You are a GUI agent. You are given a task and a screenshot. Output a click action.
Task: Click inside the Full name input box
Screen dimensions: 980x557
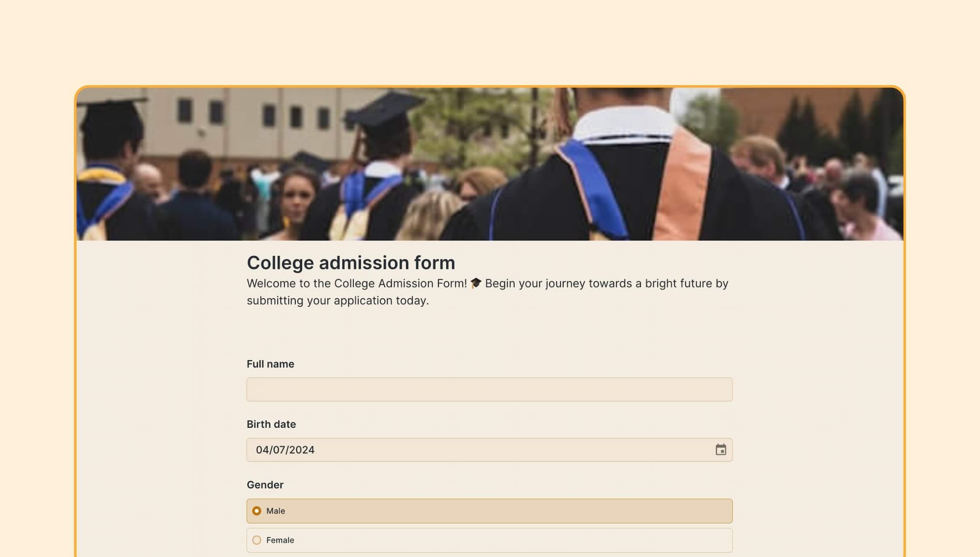(x=489, y=389)
